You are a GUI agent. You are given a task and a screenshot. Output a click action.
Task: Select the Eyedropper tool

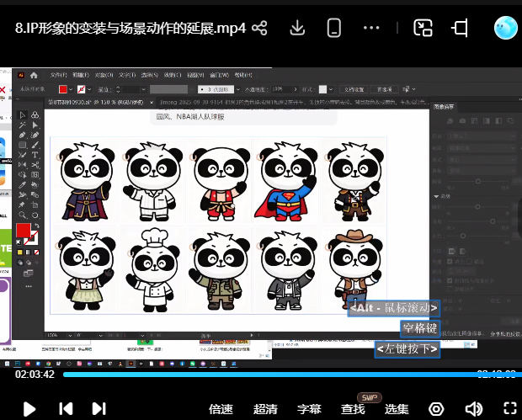click(x=22, y=184)
